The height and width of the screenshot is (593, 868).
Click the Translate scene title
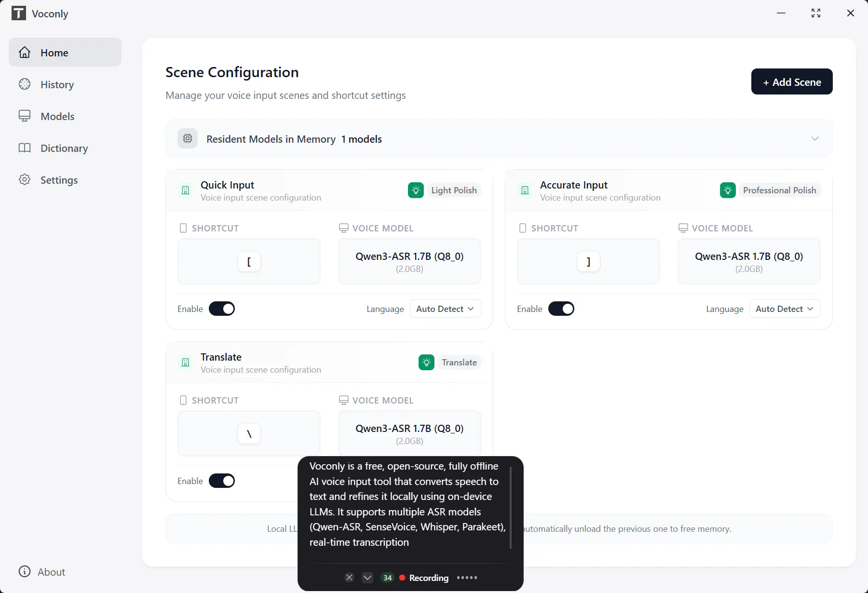pyautogui.click(x=221, y=357)
